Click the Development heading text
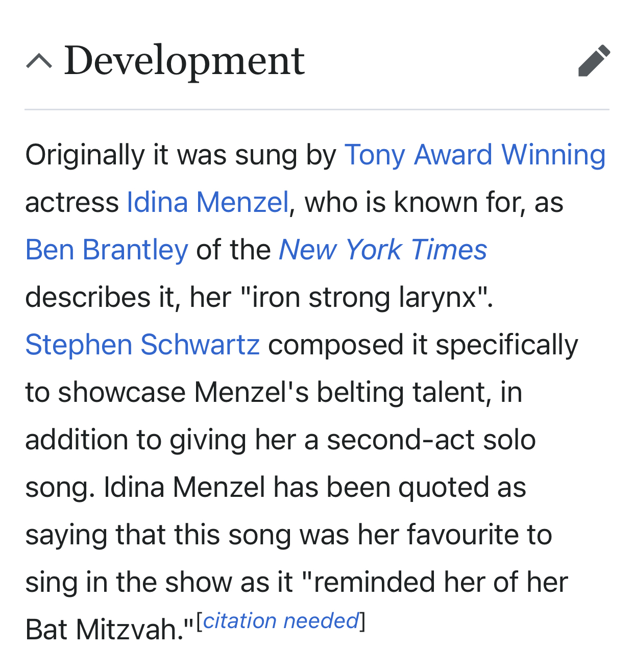The height and width of the screenshot is (672, 634). tap(184, 61)
